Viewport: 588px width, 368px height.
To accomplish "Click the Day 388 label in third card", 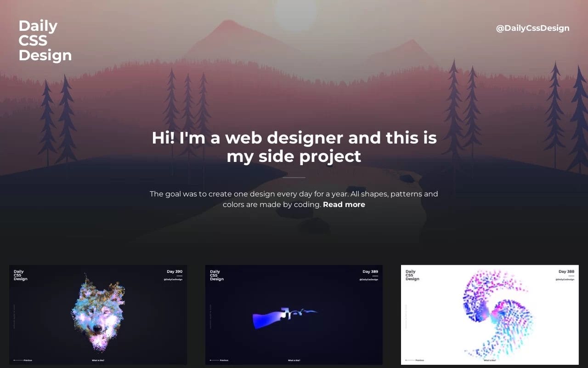I will [566, 271].
